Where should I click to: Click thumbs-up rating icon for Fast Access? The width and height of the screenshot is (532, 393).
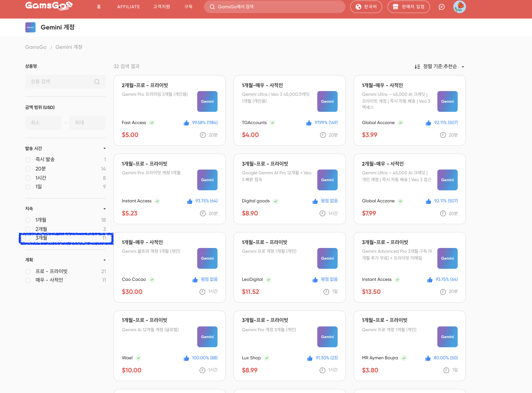coord(186,123)
